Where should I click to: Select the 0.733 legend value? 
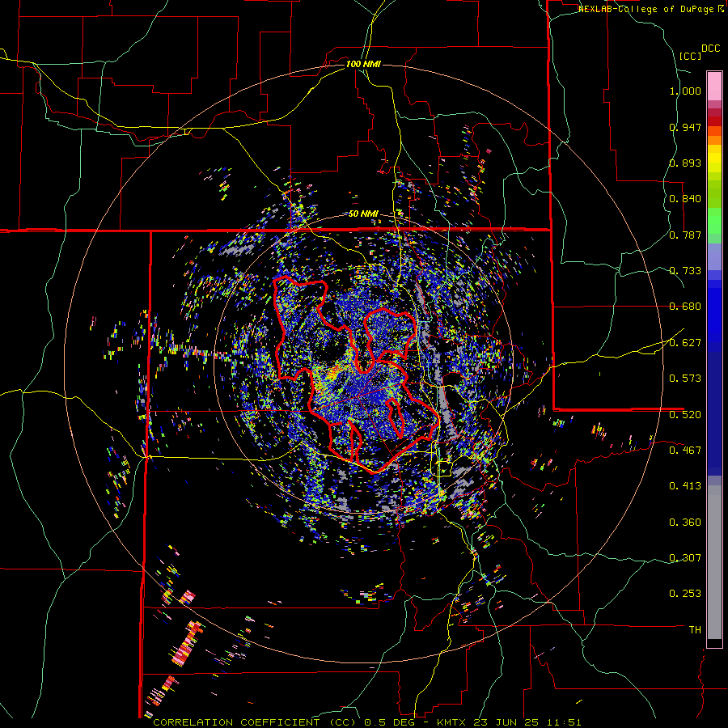click(685, 271)
